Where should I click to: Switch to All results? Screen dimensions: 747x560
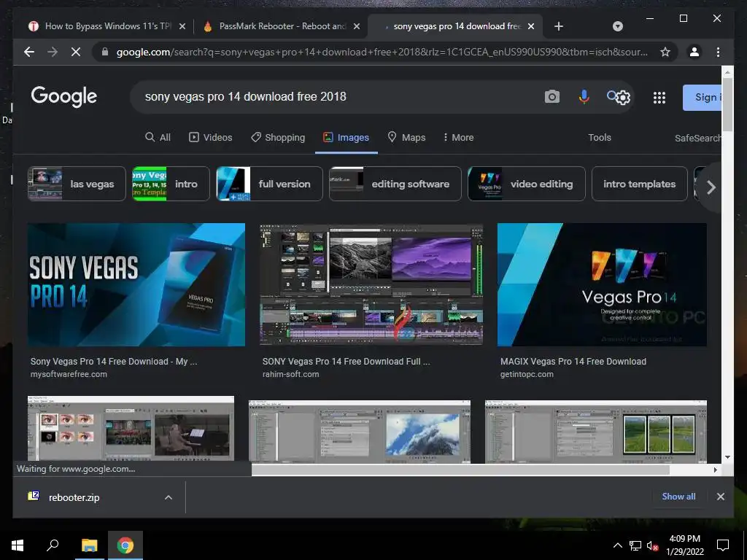(x=158, y=137)
